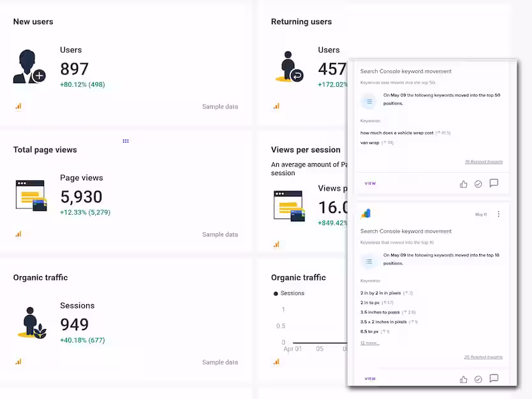532x399 pixels.
Task: Open three-dot menu on May 11 insight
Action: (x=498, y=214)
